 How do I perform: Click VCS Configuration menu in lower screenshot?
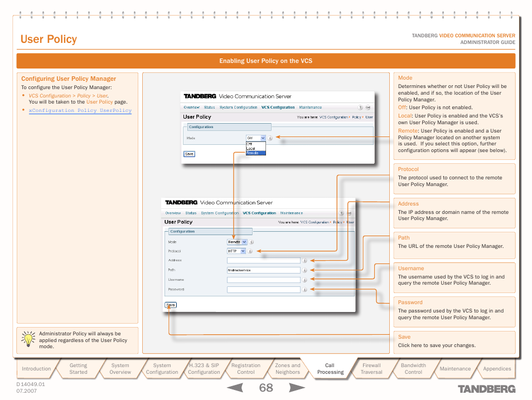[259, 213]
